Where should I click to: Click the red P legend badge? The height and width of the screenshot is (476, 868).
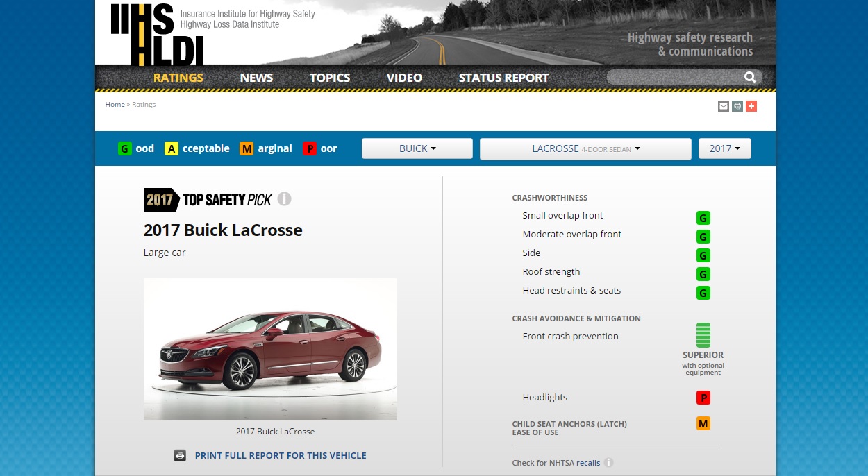click(x=310, y=148)
